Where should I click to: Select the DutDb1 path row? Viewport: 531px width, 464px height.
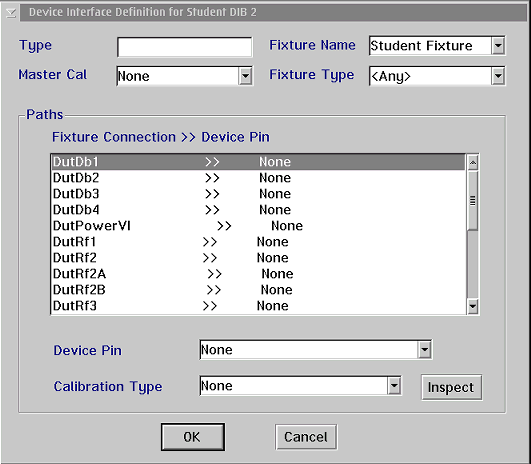coord(259,162)
